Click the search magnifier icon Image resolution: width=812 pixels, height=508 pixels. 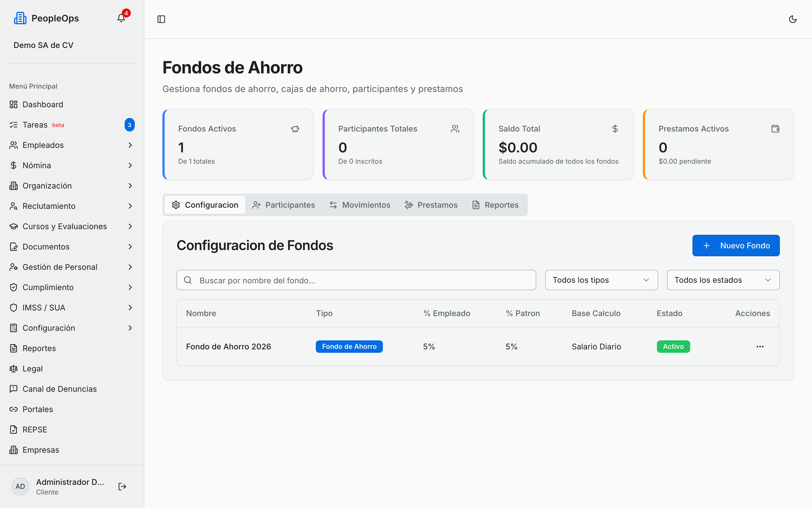(188, 280)
